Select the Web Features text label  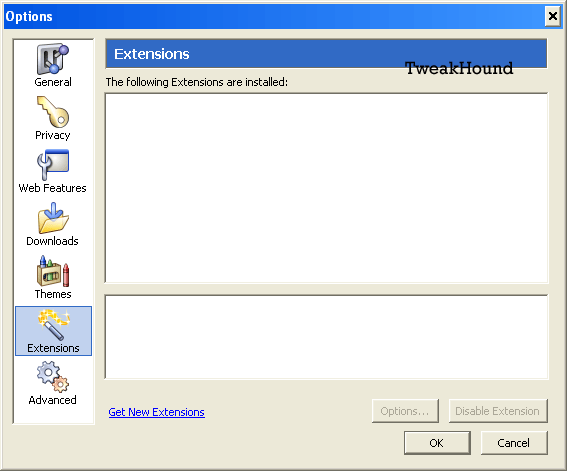52,188
